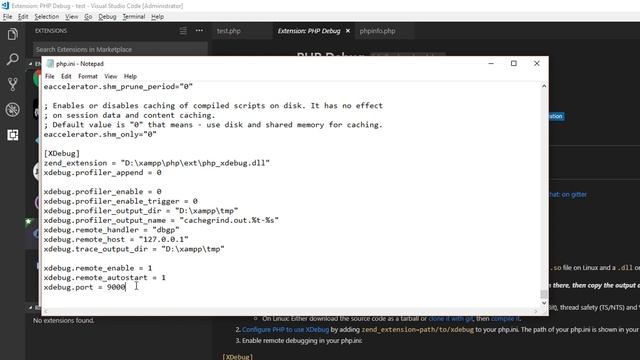Click the eaccelerator.shm_only line

pos(100,134)
